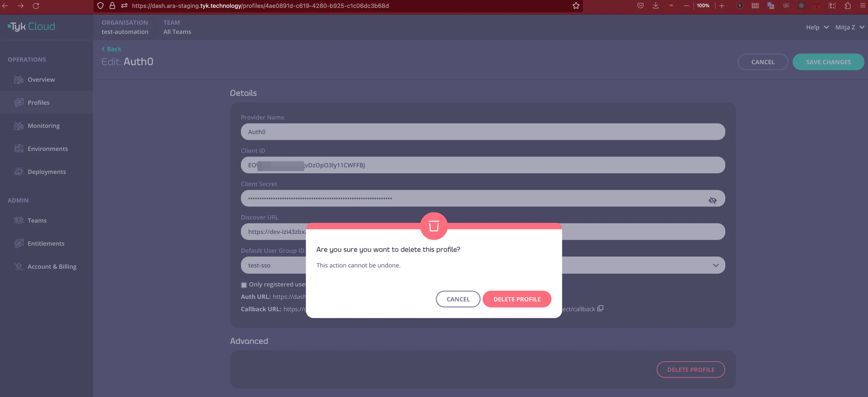Viewport: 868px width, 397px height.
Task: Reveal the Client Secret with eye toggle
Action: (713, 200)
